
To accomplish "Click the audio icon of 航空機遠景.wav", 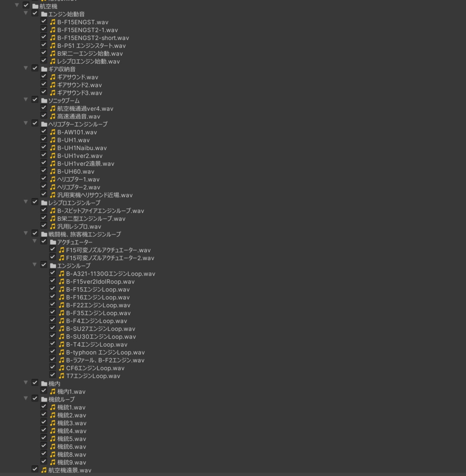I will [44, 470].
